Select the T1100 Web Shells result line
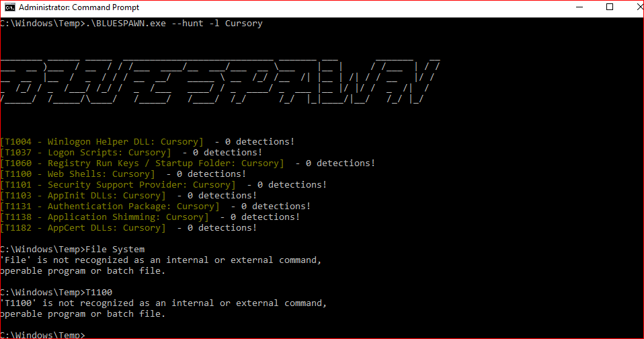 [x=123, y=174]
